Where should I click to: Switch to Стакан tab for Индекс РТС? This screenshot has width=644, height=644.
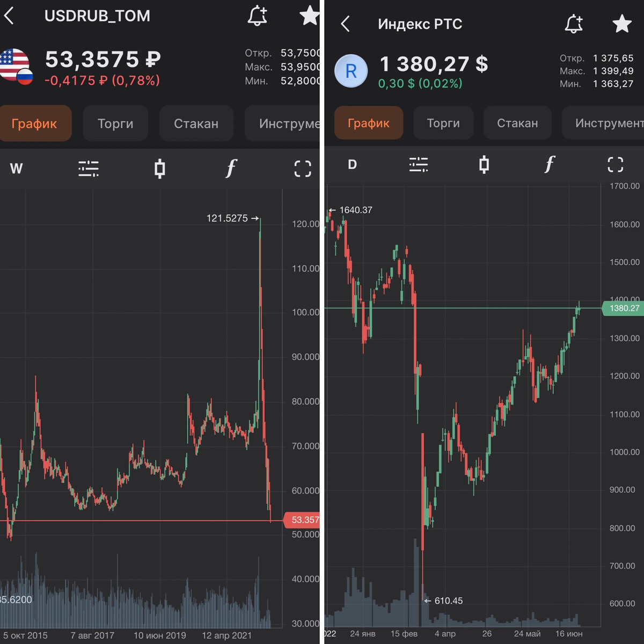[517, 123]
